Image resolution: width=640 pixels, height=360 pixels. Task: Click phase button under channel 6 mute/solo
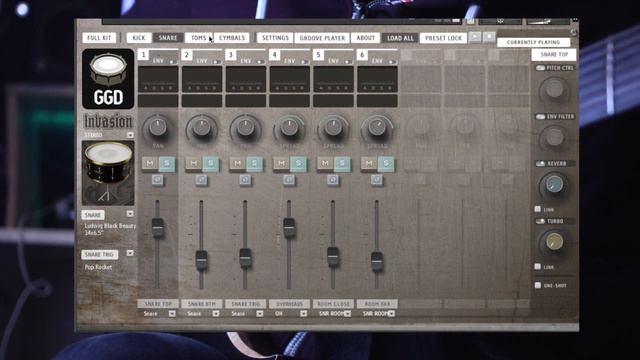[x=377, y=180]
